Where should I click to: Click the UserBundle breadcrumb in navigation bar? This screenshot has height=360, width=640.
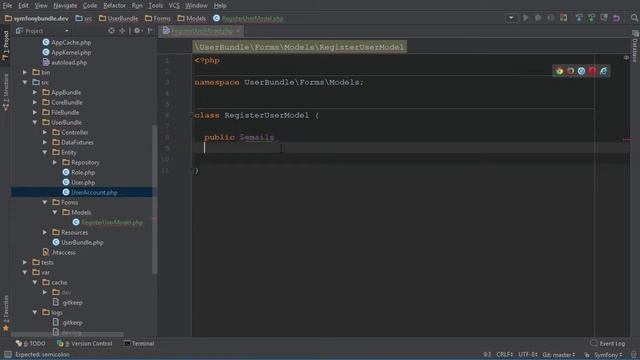coord(118,18)
